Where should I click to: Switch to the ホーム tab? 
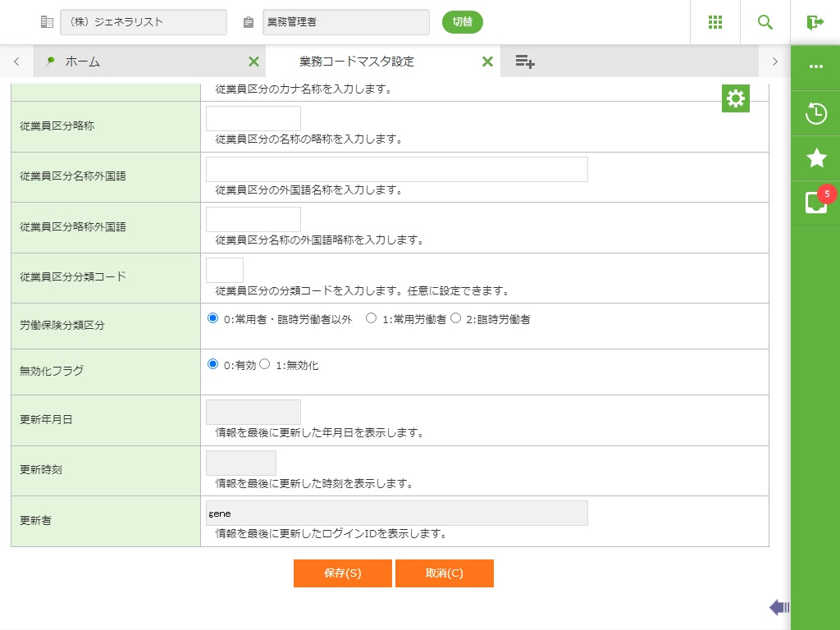pos(82,62)
